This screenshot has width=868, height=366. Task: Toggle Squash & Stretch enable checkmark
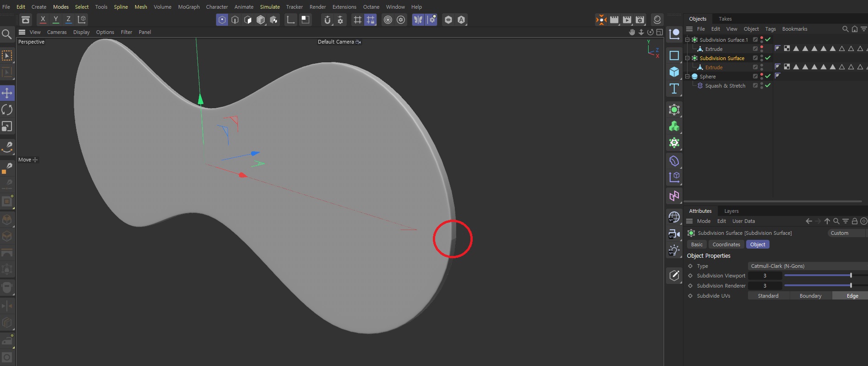[x=768, y=86]
